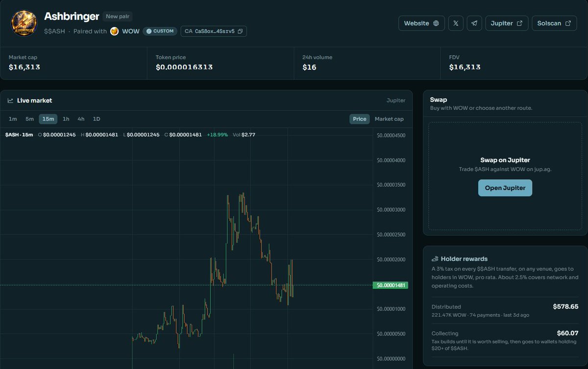Click the Jupiter source label above the chart

tap(396, 100)
